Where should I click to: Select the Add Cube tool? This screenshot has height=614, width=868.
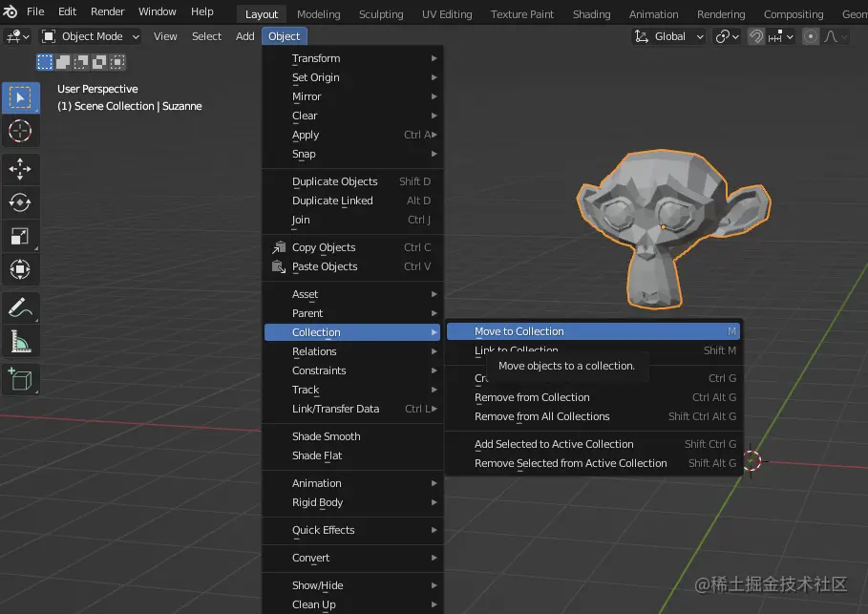click(20, 379)
